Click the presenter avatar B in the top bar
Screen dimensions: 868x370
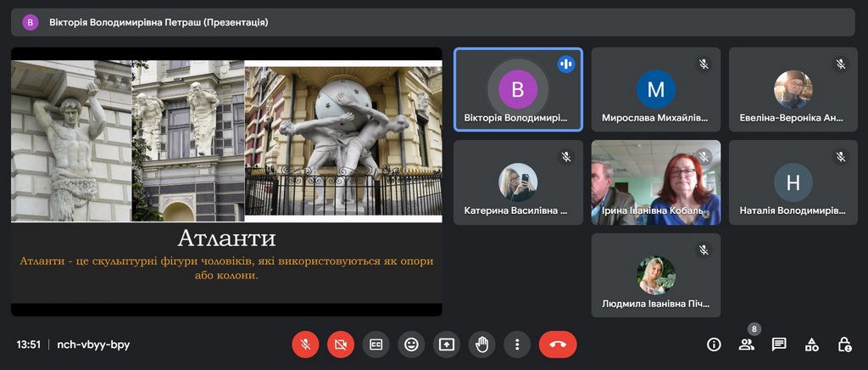(x=31, y=23)
